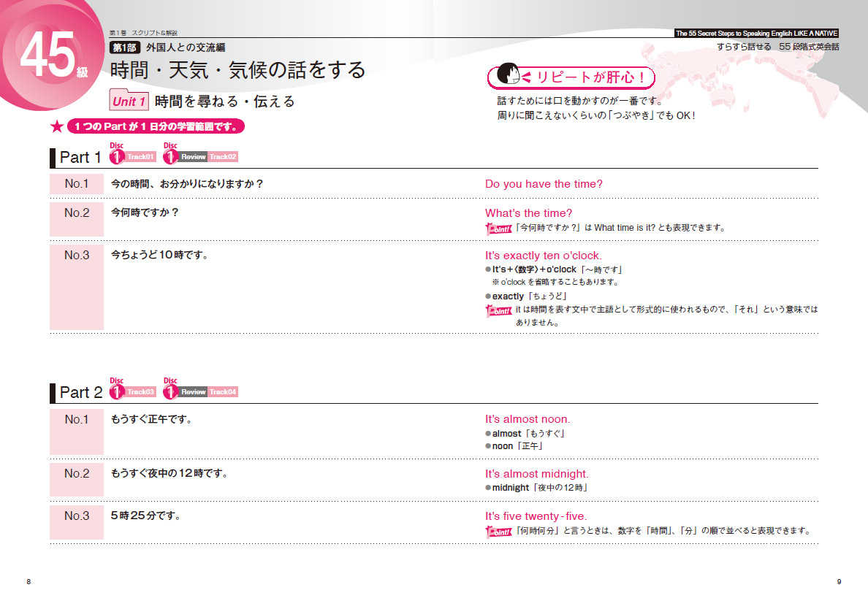Click the note about What time is it?
The image size is (868, 609).
pos(620,228)
